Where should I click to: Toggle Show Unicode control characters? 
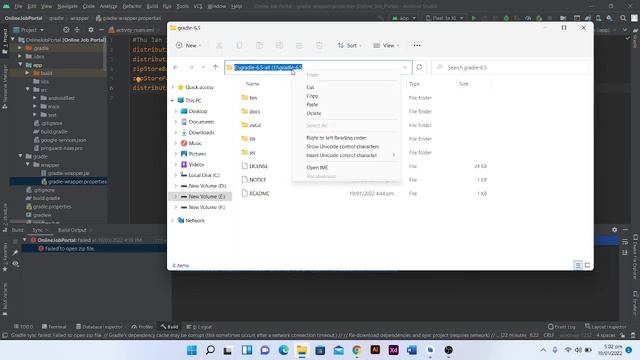(342, 147)
